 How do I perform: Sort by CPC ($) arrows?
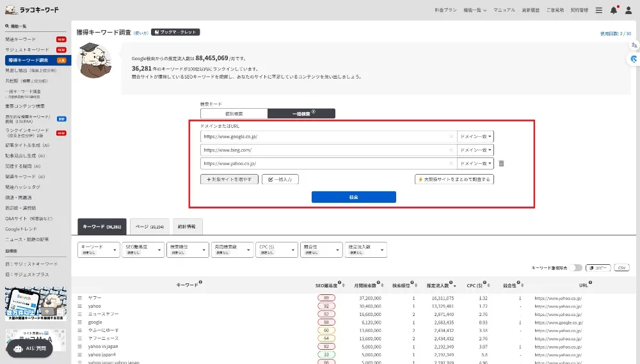(x=488, y=285)
